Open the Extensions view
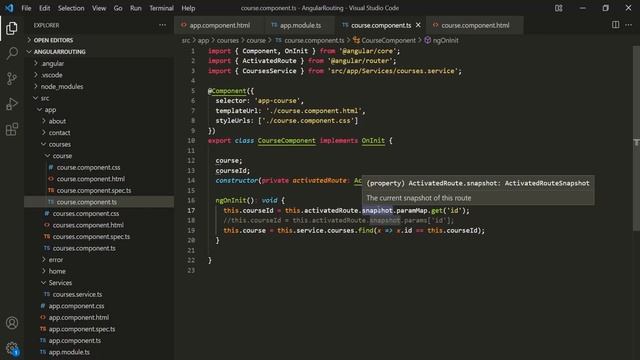Viewport: 640px width, 360px height. pos(12,129)
